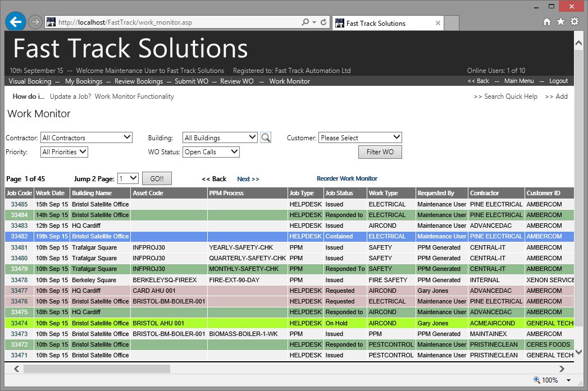Click the GO!! button to jump pages
The width and height of the screenshot is (588, 391).
pyautogui.click(x=156, y=178)
